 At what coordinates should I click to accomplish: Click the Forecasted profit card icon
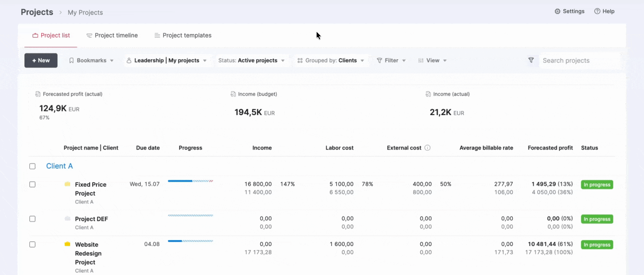[x=38, y=94]
